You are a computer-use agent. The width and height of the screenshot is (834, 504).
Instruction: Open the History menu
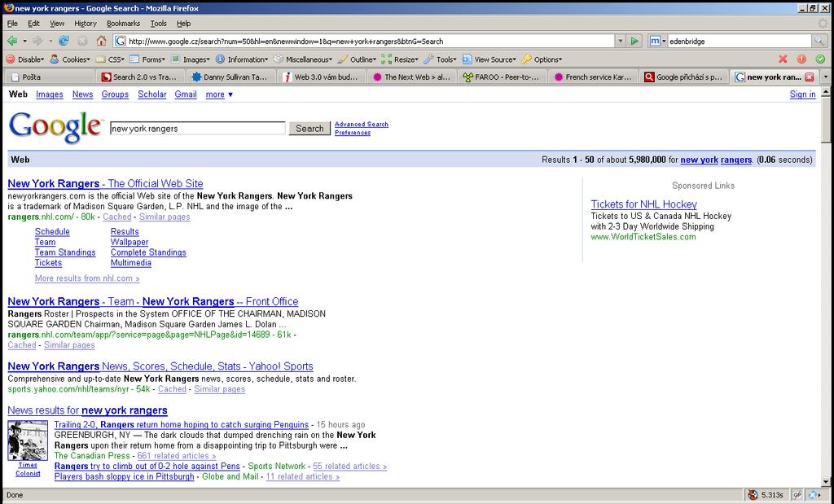(85, 24)
